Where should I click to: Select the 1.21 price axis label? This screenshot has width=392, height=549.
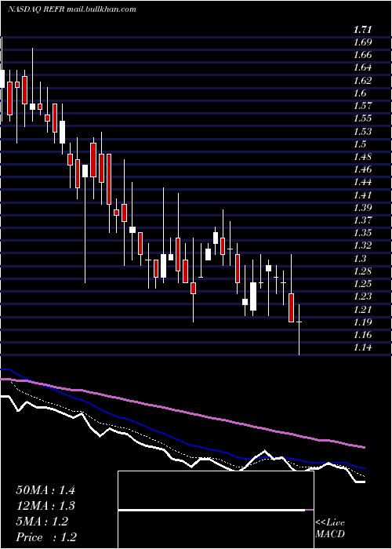click(362, 309)
